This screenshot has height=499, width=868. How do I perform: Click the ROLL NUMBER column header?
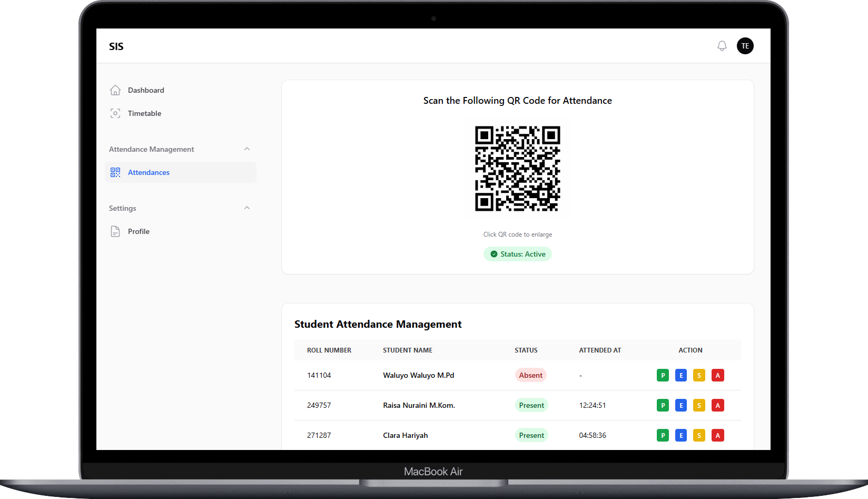point(329,350)
